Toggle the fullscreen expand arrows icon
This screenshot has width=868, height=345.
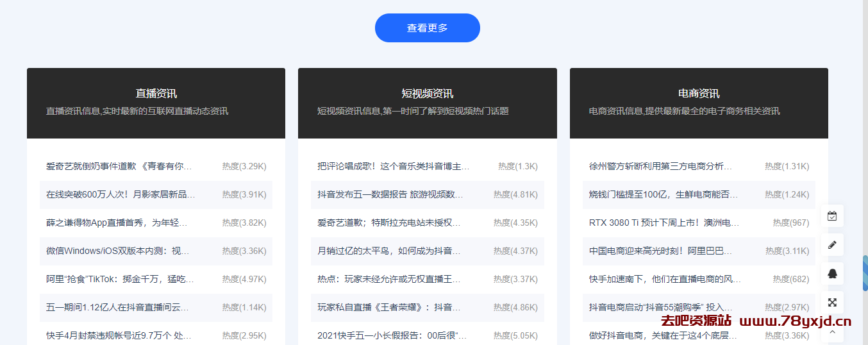coord(832,302)
